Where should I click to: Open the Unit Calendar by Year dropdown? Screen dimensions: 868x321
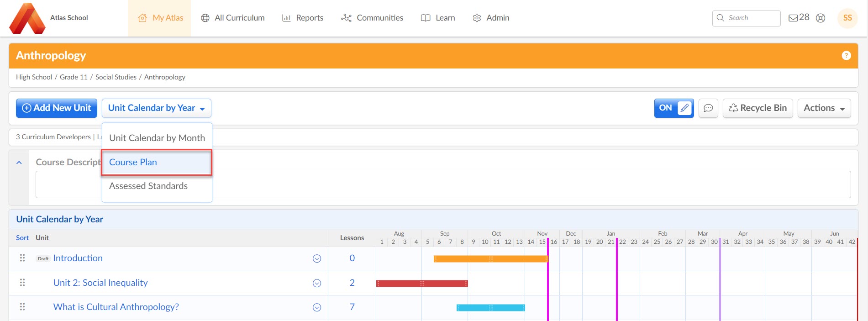[x=157, y=108]
